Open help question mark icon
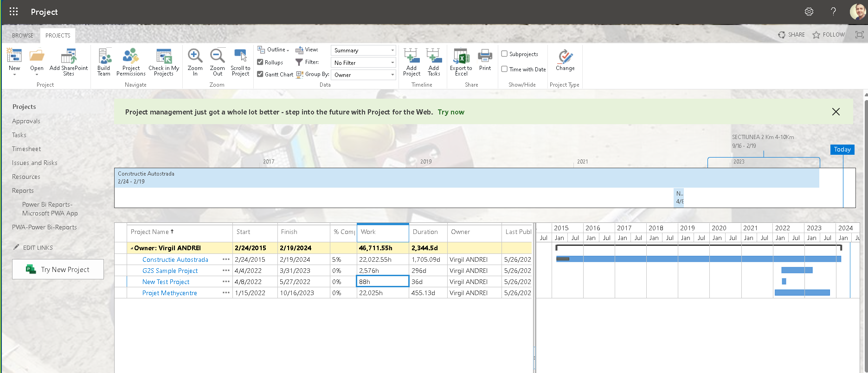The image size is (868, 373). point(833,12)
